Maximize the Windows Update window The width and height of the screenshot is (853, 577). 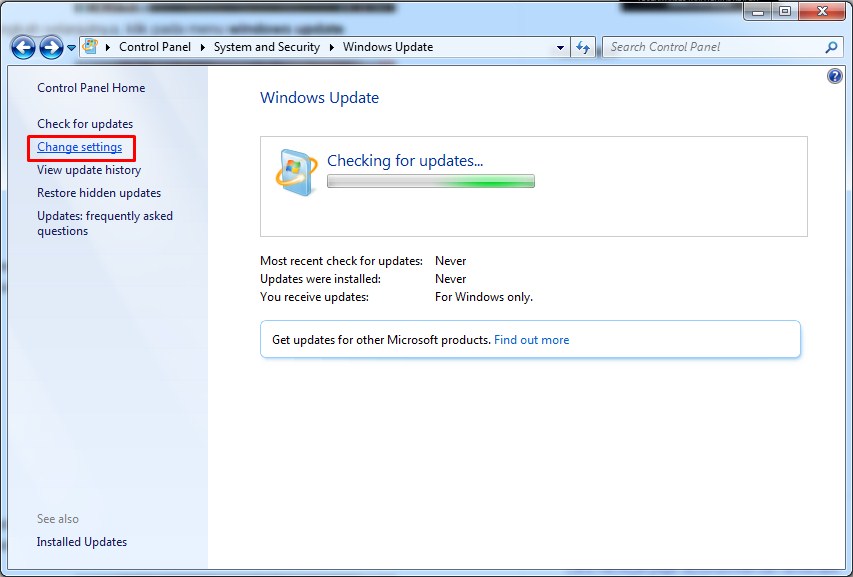[784, 11]
